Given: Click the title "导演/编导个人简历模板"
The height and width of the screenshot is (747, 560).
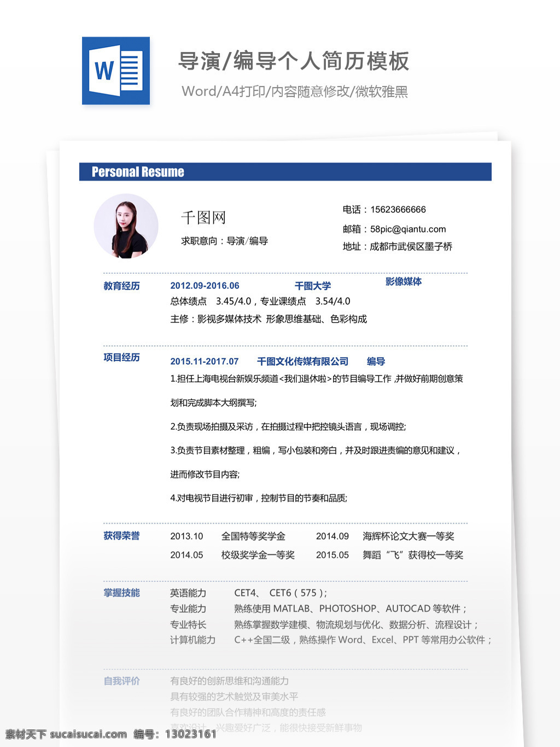Looking at the screenshot, I should 294,61.
